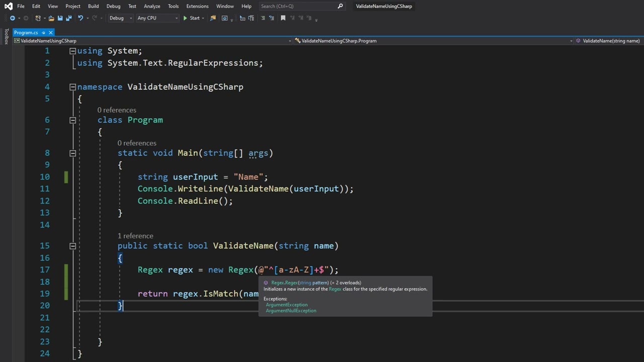Image resolution: width=644 pixels, height=362 pixels.
Task: Open the ValidateNameUsingCSharp project scope dropdown
Action: tap(153, 41)
